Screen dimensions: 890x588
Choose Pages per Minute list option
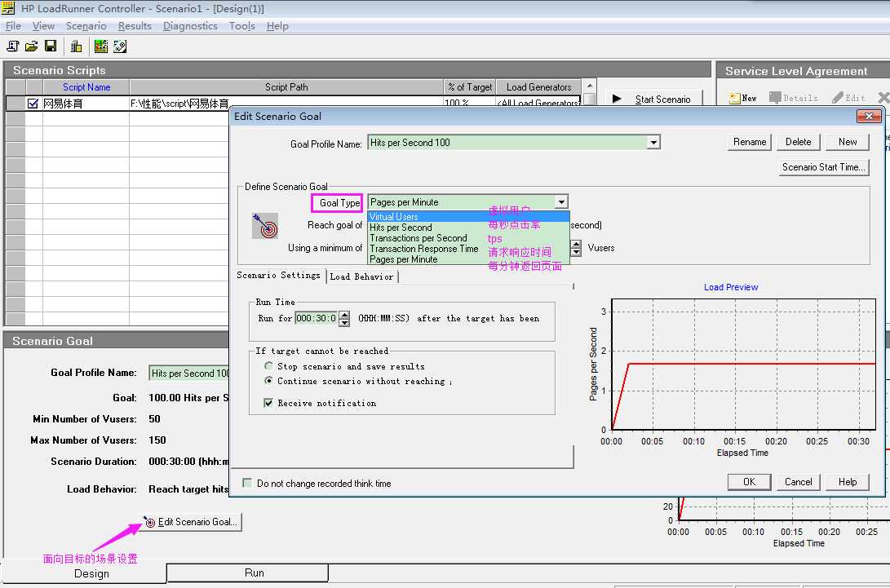(468, 259)
